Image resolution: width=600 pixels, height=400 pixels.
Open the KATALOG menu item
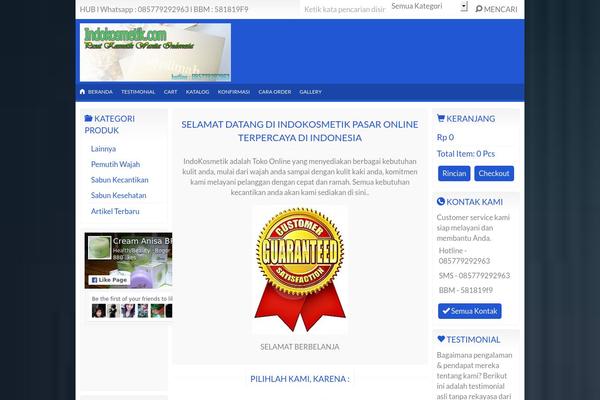click(x=197, y=92)
